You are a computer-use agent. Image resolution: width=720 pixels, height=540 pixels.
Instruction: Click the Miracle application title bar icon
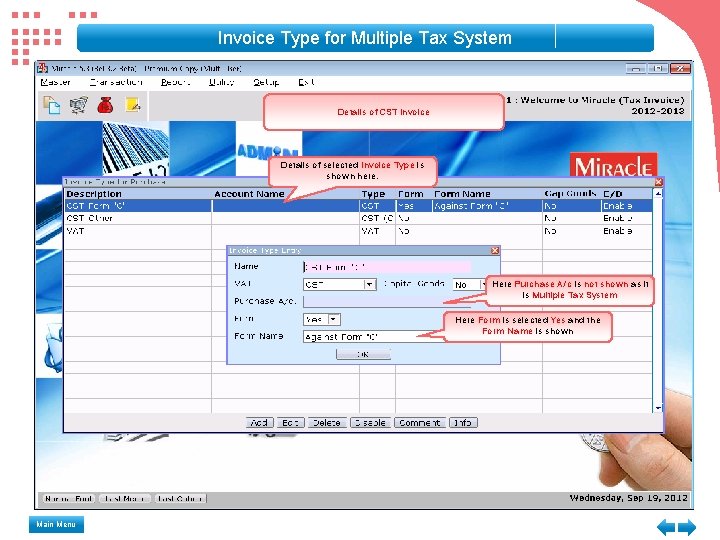coord(43,68)
